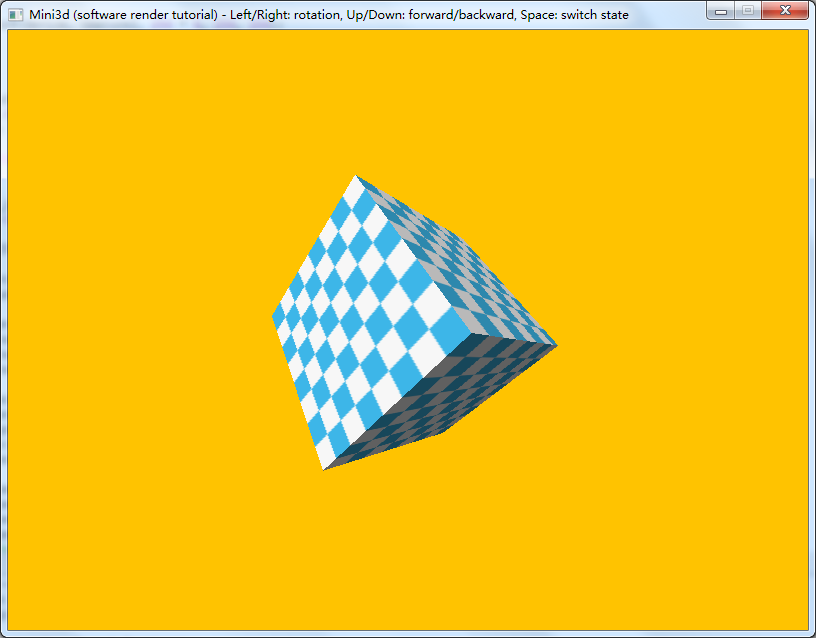Click the yellow canvas right of the cube
816x638 pixels.
point(680,330)
